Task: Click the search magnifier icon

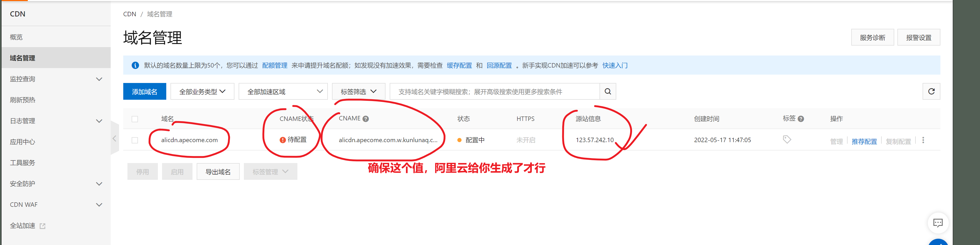Action: (x=608, y=92)
